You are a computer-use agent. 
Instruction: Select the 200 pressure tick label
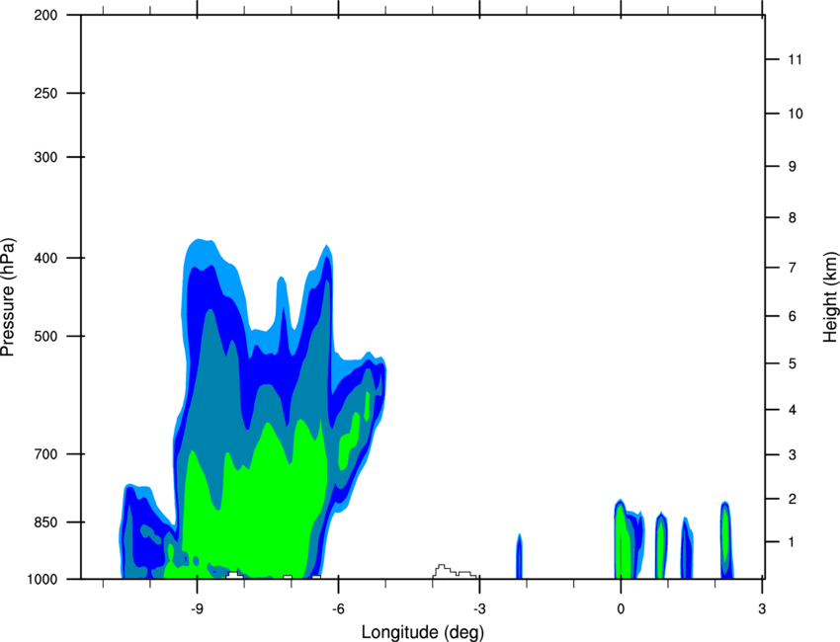point(45,15)
